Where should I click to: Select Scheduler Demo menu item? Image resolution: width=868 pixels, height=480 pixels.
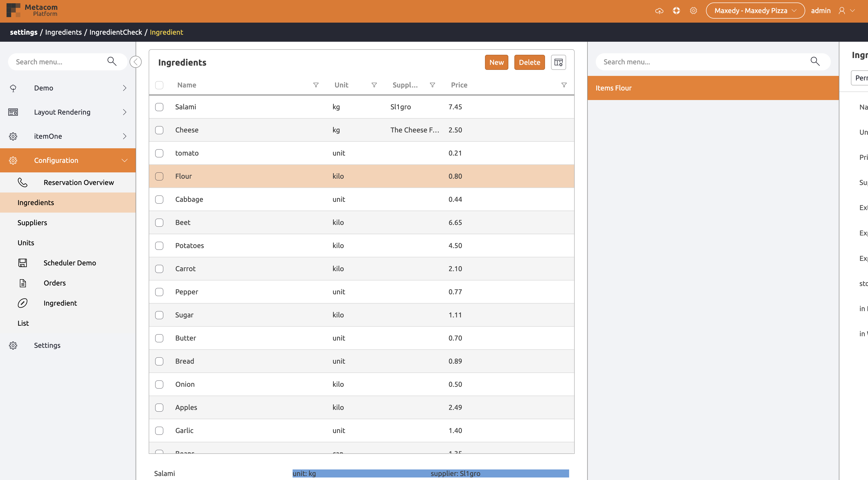(x=69, y=263)
